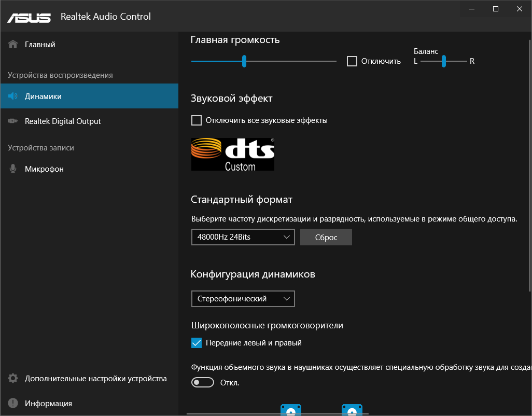Click the ASUS logo
532x416 pixels.
pyautogui.click(x=29, y=18)
